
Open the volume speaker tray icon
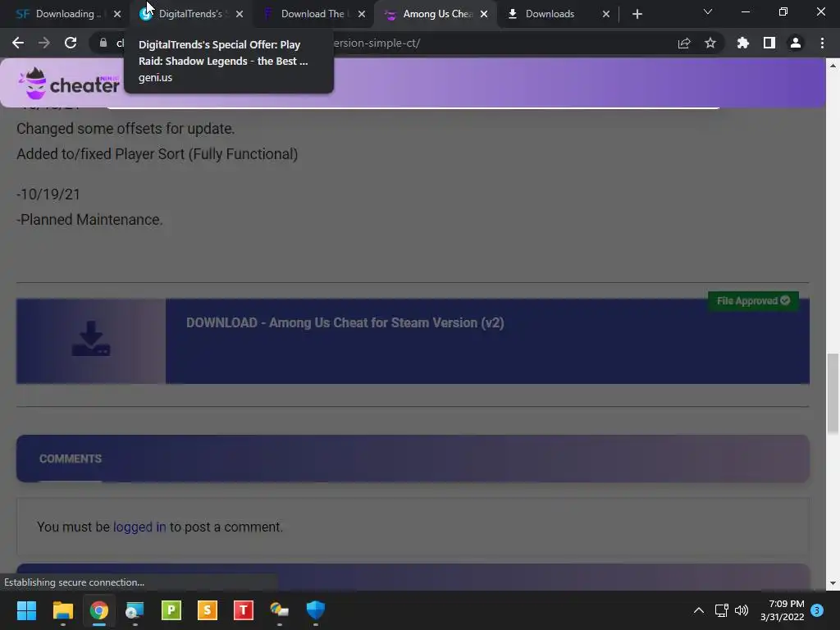click(x=742, y=610)
